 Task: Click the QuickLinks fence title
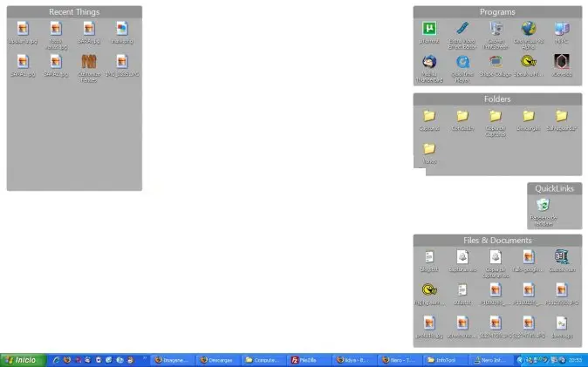(x=555, y=188)
